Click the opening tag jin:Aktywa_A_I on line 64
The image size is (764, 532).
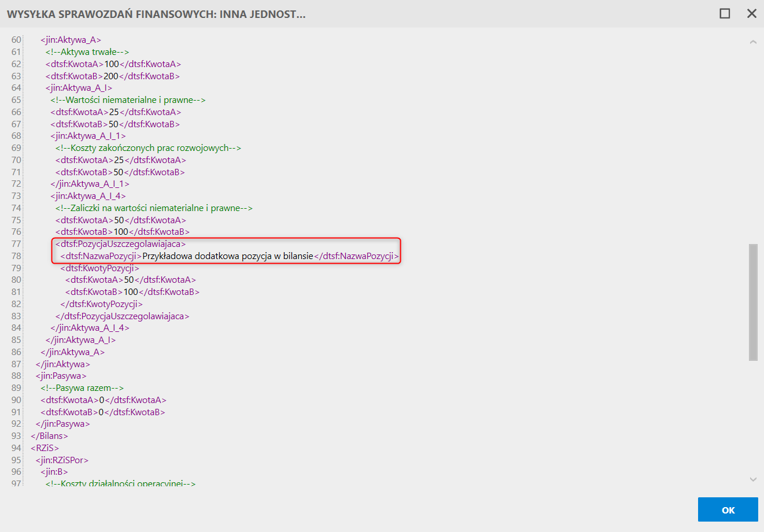point(79,88)
